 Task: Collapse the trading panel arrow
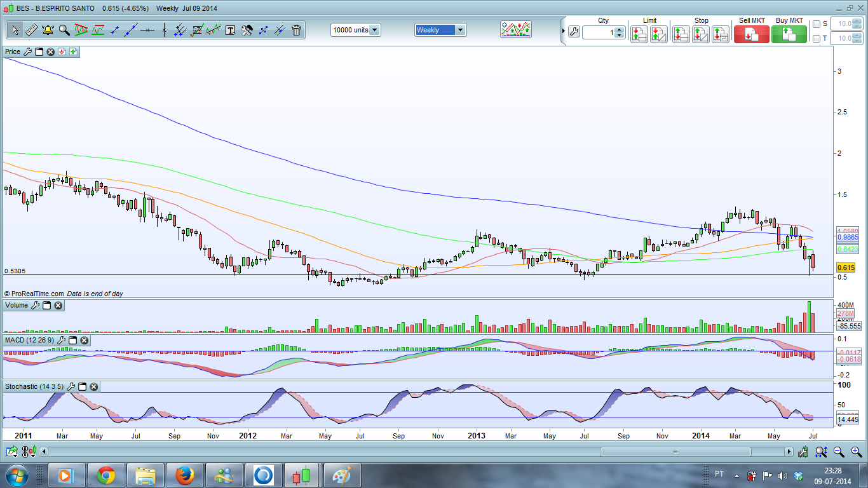(562, 32)
